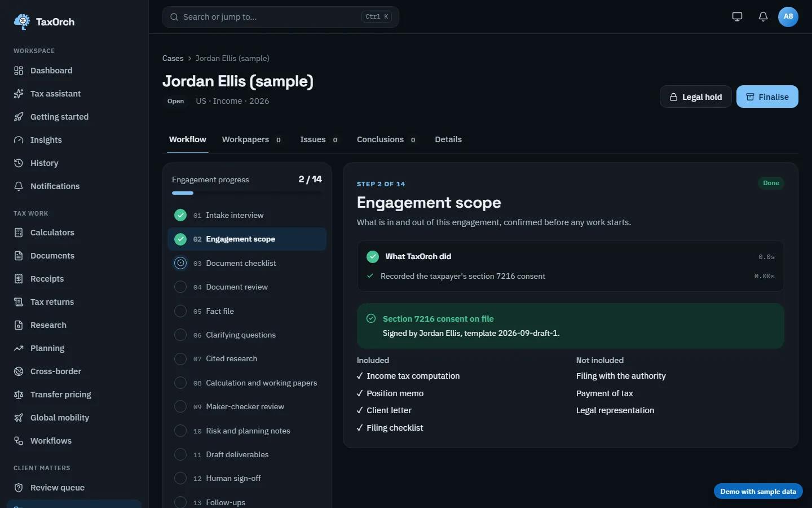Switch to the Details tab
The image size is (812, 508).
click(x=448, y=139)
